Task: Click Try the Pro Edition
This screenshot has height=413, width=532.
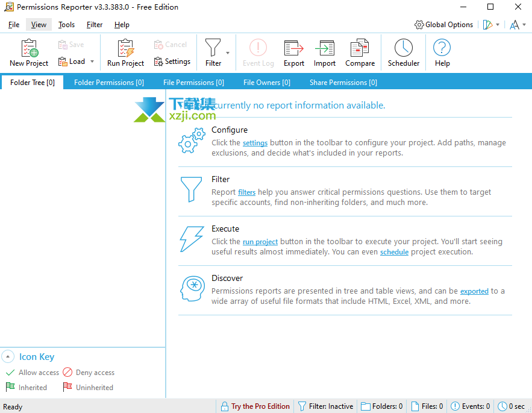Action: pos(255,406)
